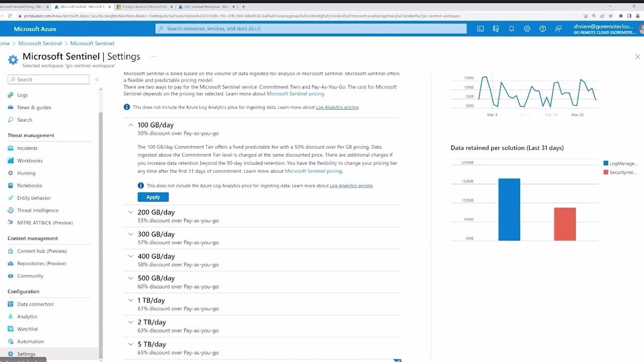Image resolution: width=644 pixels, height=362 pixels.
Task: Open account menu shviam@goremotecloud
Action: coord(605,29)
